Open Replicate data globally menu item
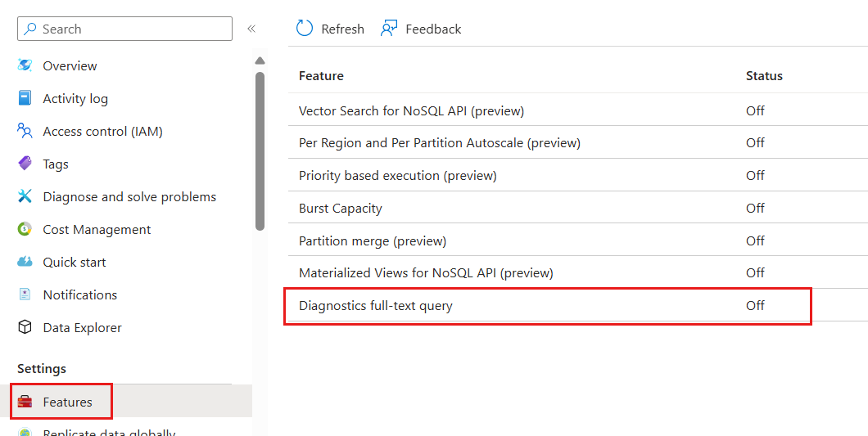868x436 pixels. click(109, 433)
